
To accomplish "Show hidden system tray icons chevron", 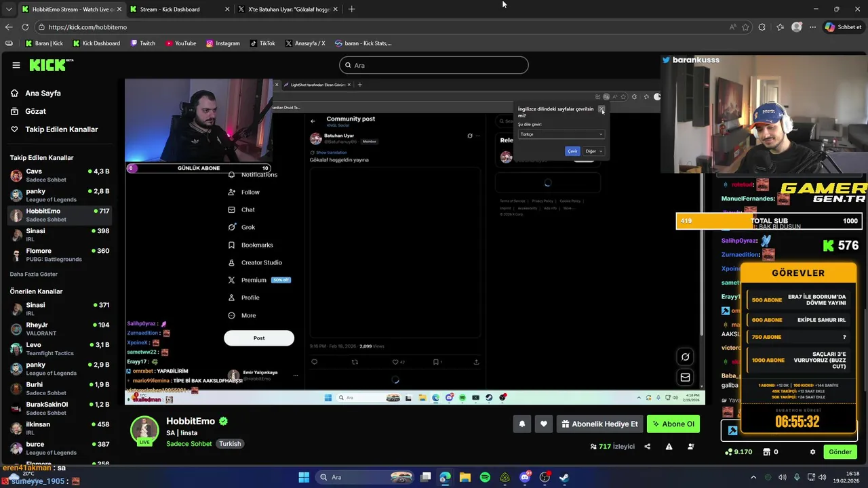I will (753, 477).
